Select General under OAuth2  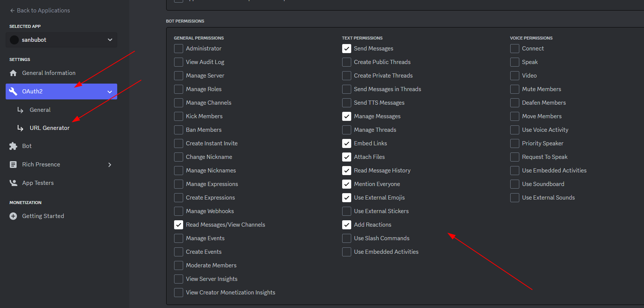pos(40,110)
